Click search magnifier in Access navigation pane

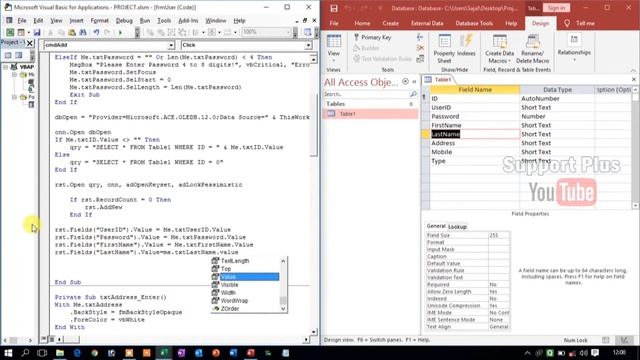tap(413, 94)
